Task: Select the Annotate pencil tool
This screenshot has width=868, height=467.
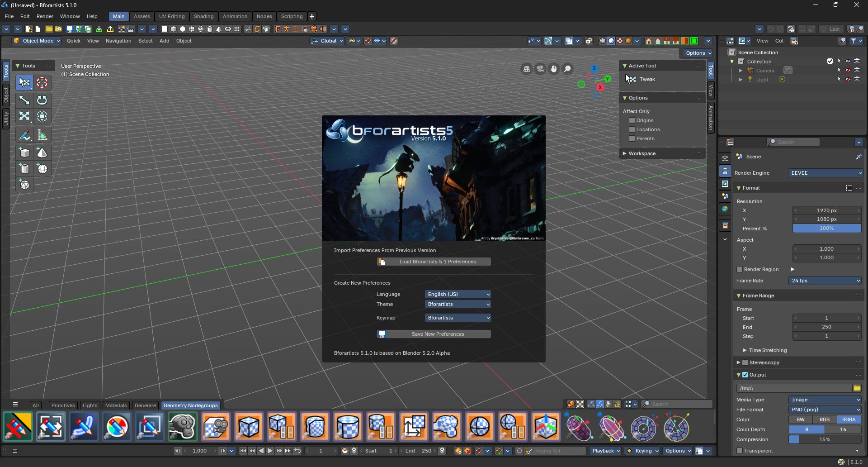Action: click(x=24, y=135)
